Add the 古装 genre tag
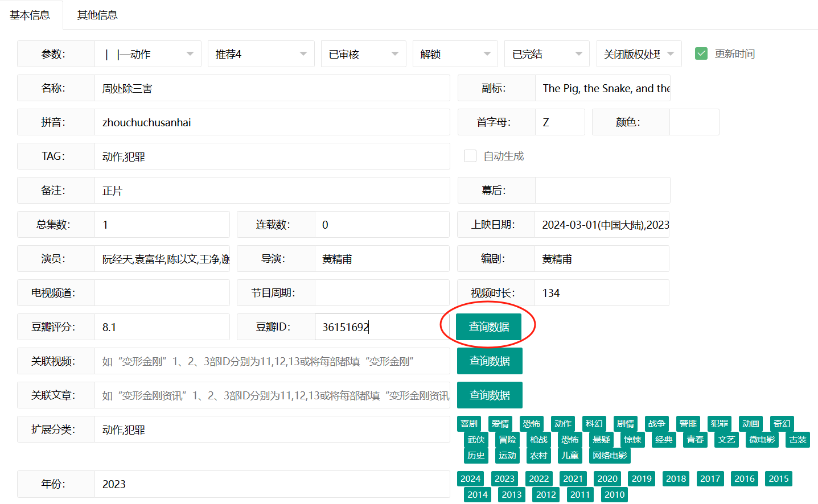Viewport: 818px width, 504px height. coord(798,440)
